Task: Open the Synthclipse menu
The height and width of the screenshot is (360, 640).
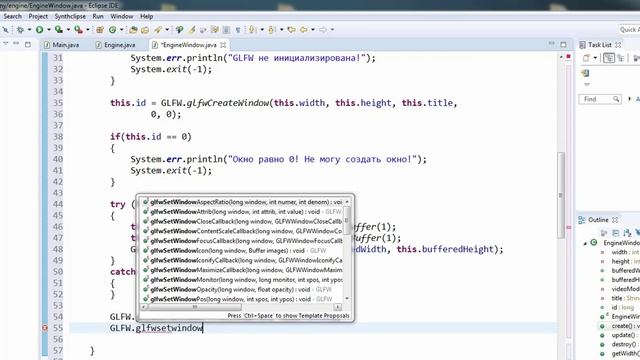Action: (70, 16)
